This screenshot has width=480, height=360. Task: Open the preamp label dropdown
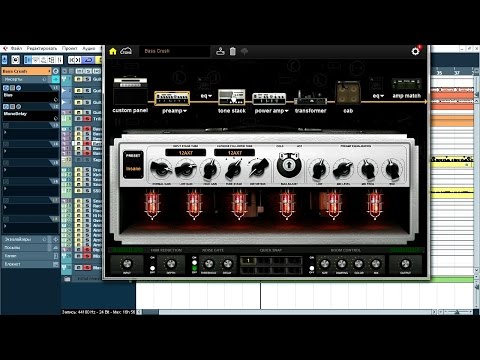[x=174, y=111]
